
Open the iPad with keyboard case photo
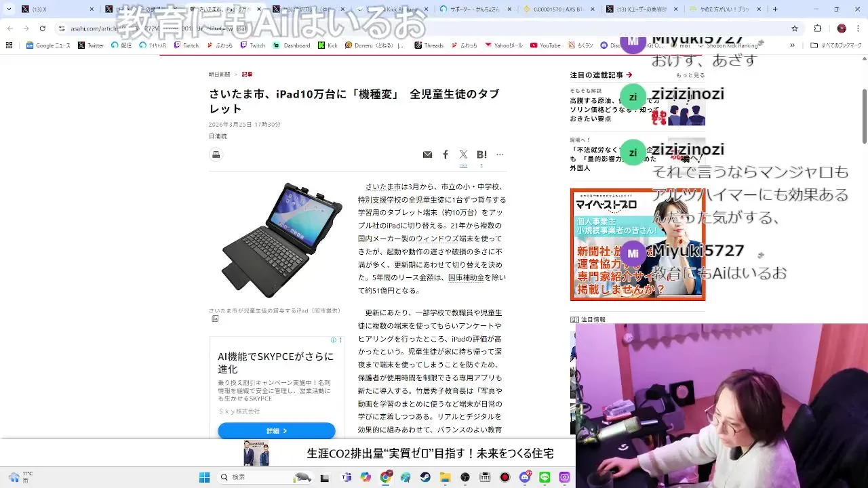(282, 241)
